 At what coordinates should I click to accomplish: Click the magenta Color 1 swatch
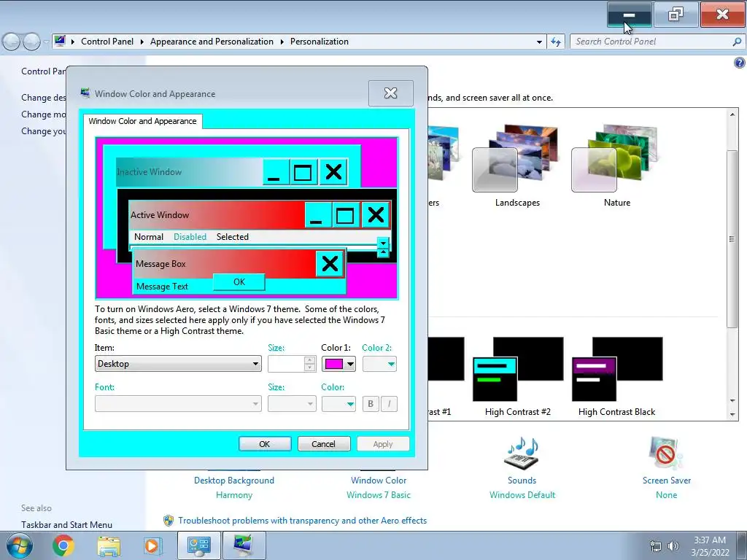[333, 365]
